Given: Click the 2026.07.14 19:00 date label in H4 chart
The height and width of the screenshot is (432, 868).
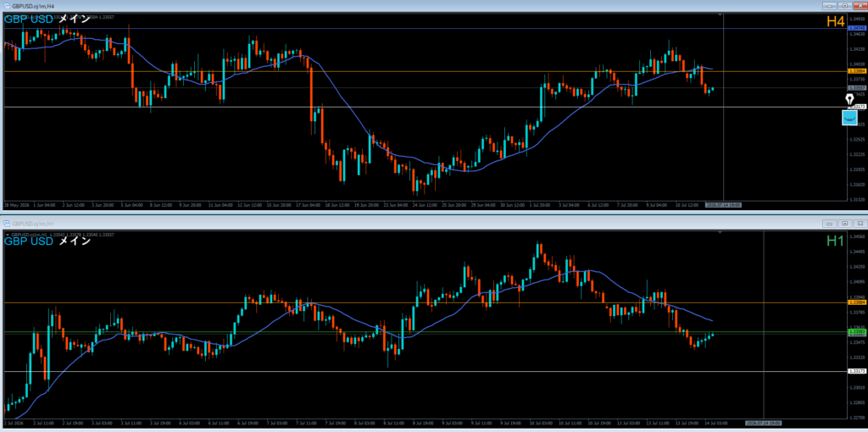Looking at the screenshot, I should (723, 205).
